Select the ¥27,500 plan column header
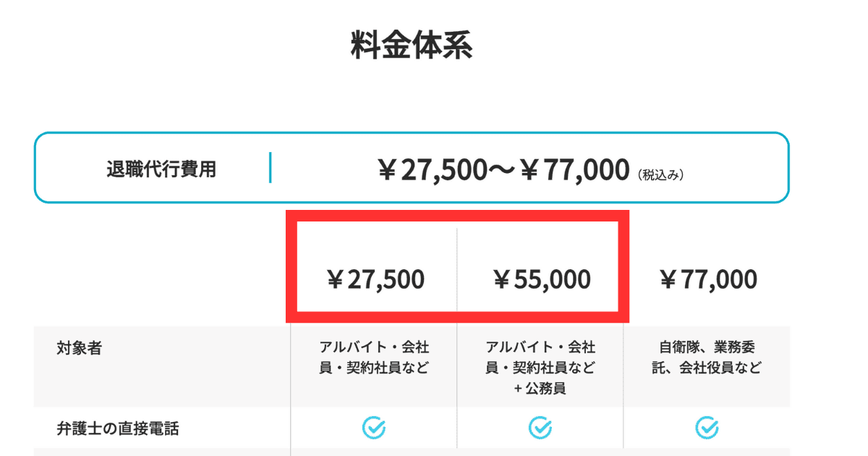The width and height of the screenshot is (868, 456). [x=374, y=279]
